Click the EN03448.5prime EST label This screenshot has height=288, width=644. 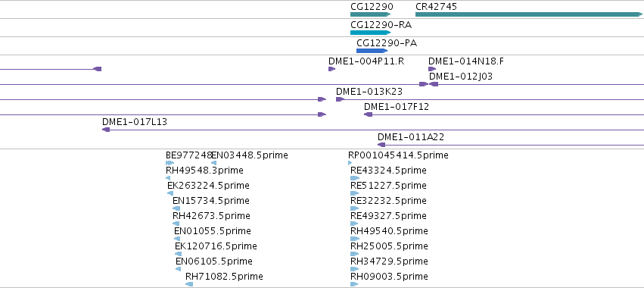(250, 155)
